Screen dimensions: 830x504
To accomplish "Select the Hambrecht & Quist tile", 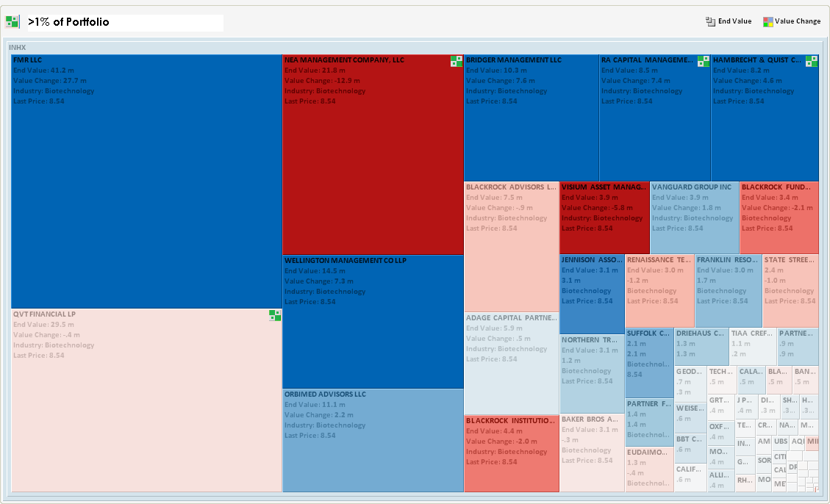I will click(765, 118).
